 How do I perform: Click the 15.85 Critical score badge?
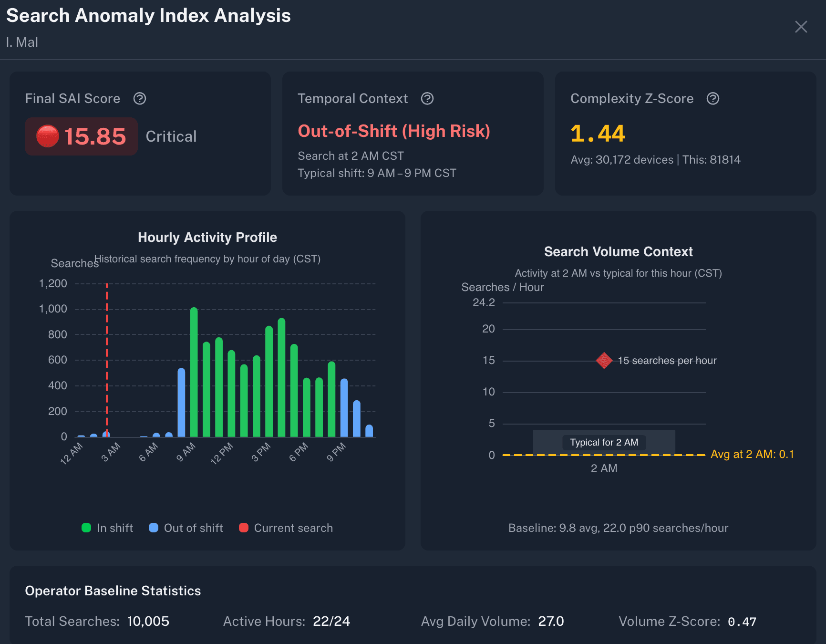click(82, 136)
